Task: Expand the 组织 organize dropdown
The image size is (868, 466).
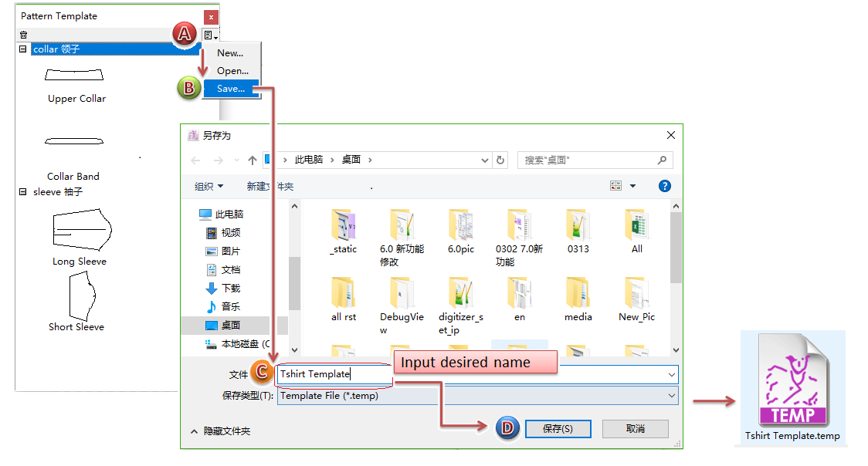Action: pyautogui.click(x=209, y=187)
